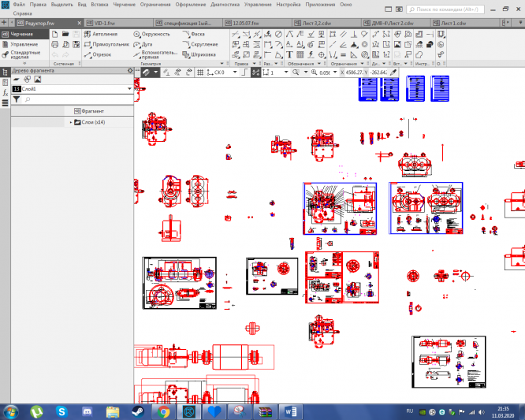Click the tree search input field
525x420 pixels.
click(77, 99)
